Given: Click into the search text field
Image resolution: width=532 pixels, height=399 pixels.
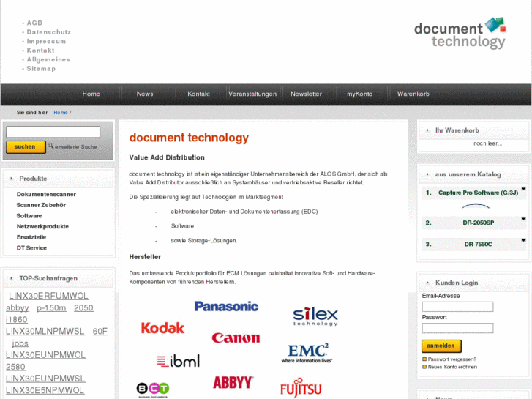Looking at the screenshot, I should coord(53,132).
